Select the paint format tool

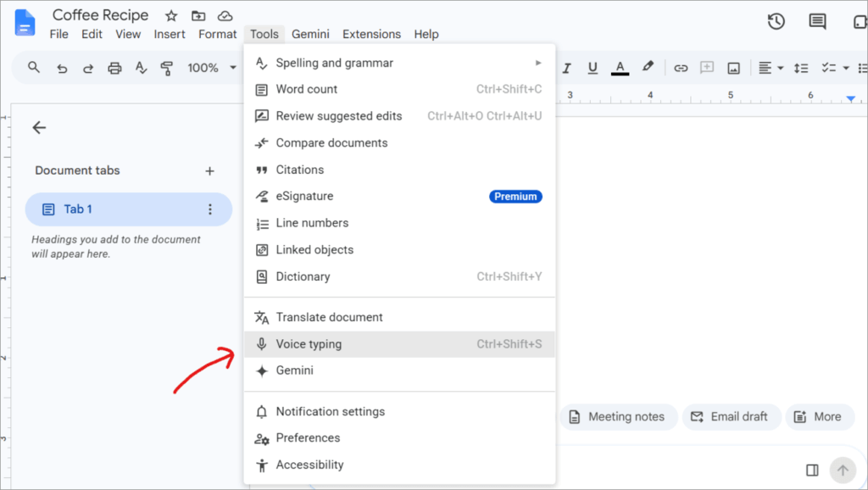coord(167,68)
